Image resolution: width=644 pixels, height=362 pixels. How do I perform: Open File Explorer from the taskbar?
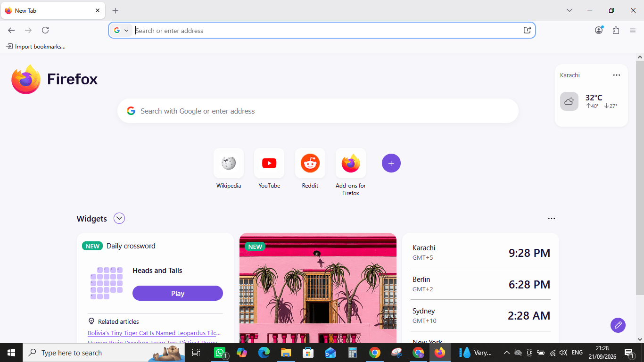(286, 353)
